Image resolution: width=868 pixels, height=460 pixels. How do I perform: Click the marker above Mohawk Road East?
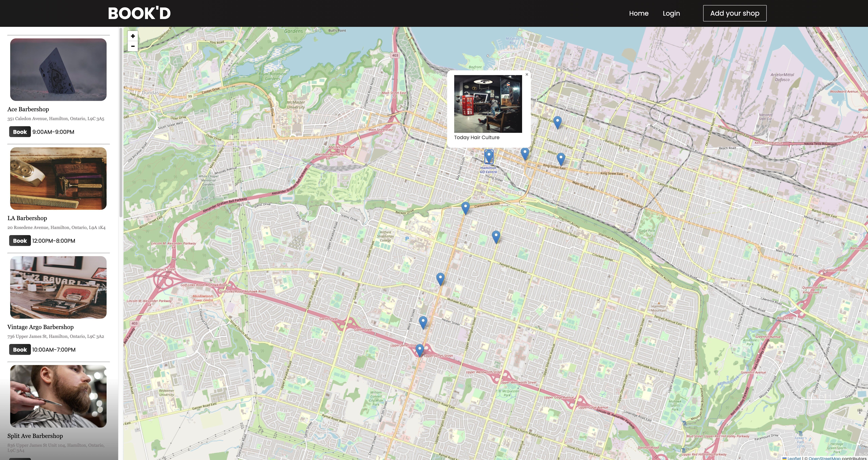tap(440, 279)
